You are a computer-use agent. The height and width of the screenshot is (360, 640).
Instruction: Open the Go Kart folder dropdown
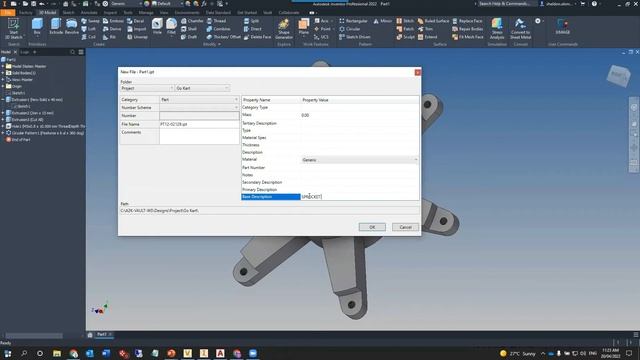[x=202, y=88]
